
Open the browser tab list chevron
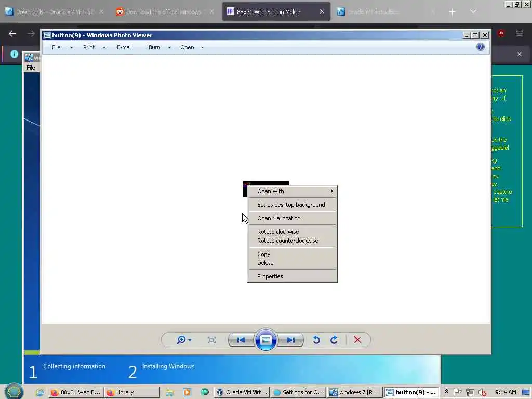point(473,11)
